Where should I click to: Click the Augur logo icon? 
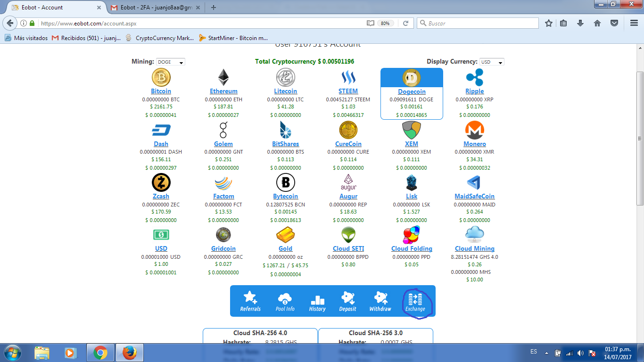pyautogui.click(x=348, y=182)
